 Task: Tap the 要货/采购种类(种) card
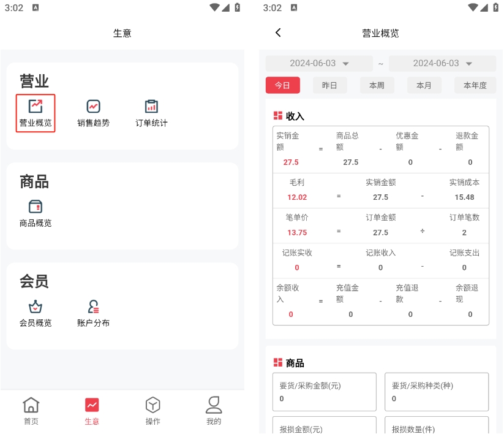(436, 392)
